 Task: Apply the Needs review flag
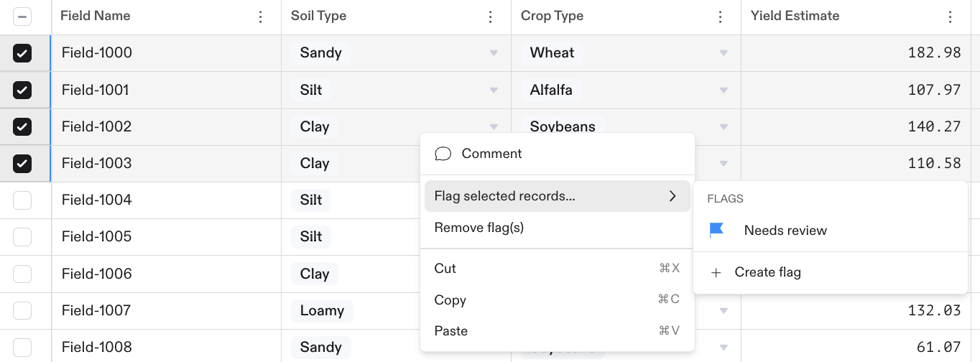785,231
